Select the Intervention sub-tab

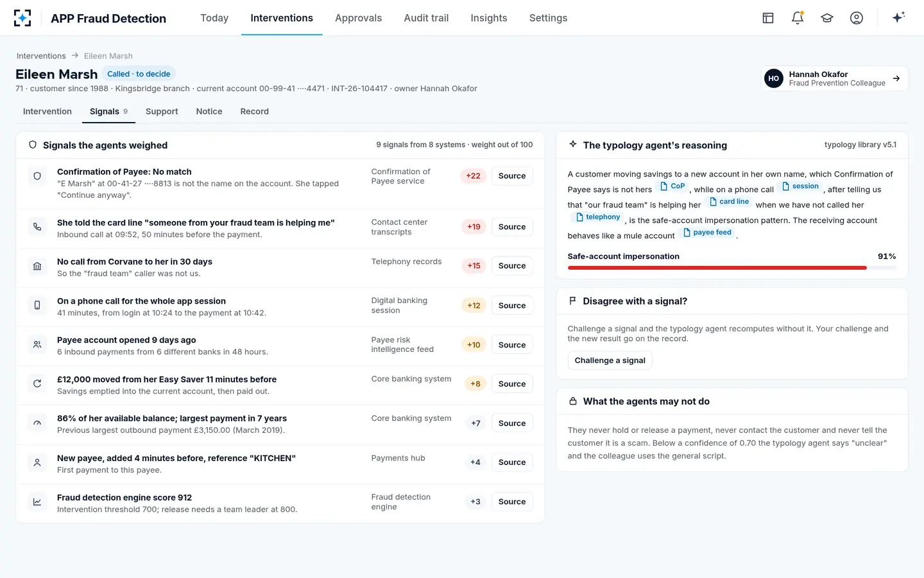coord(47,112)
